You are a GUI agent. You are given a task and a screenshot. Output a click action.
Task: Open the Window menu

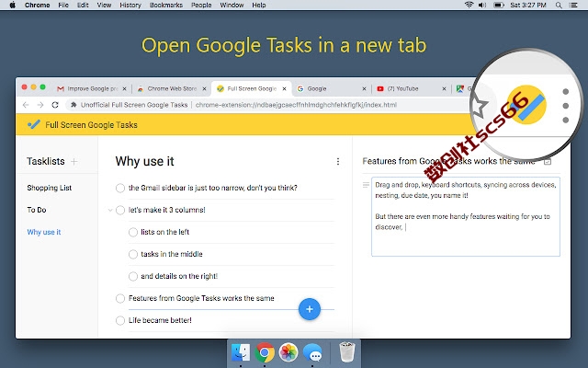tap(232, 5)
